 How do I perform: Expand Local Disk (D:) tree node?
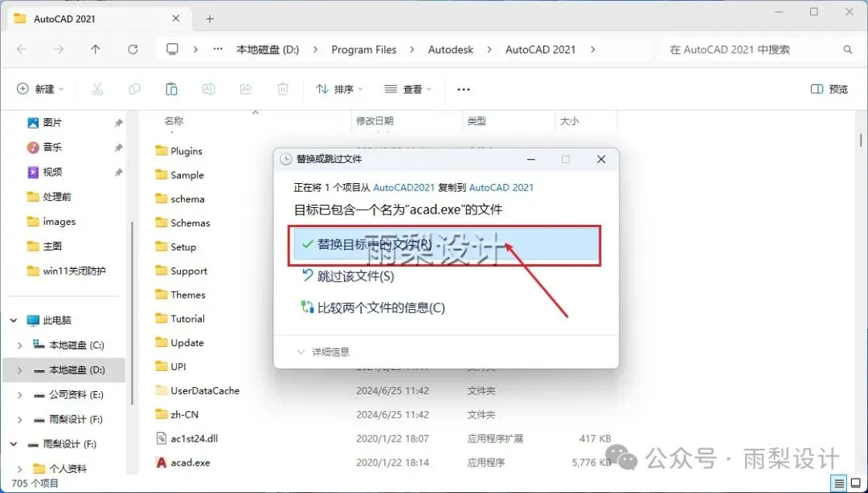pyautogui.click(x=20, y=370)
